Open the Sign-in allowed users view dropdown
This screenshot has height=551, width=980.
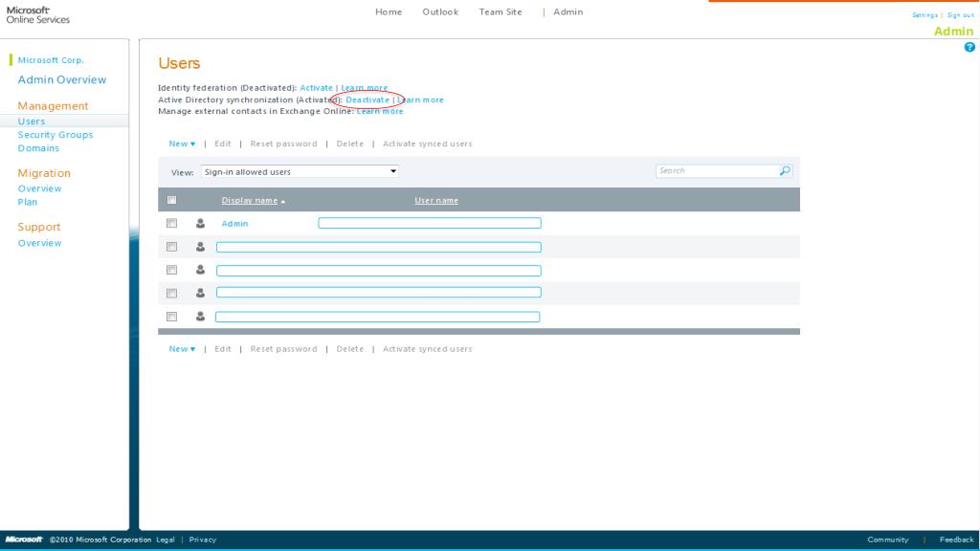tap(300, 171)
